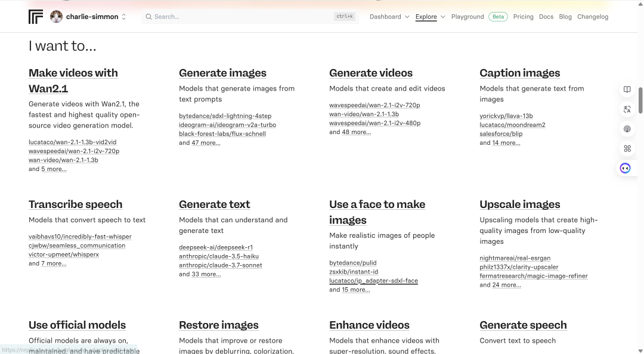Go to the Playground page
This screenshot has width=644, height=354.
point(467,17)
